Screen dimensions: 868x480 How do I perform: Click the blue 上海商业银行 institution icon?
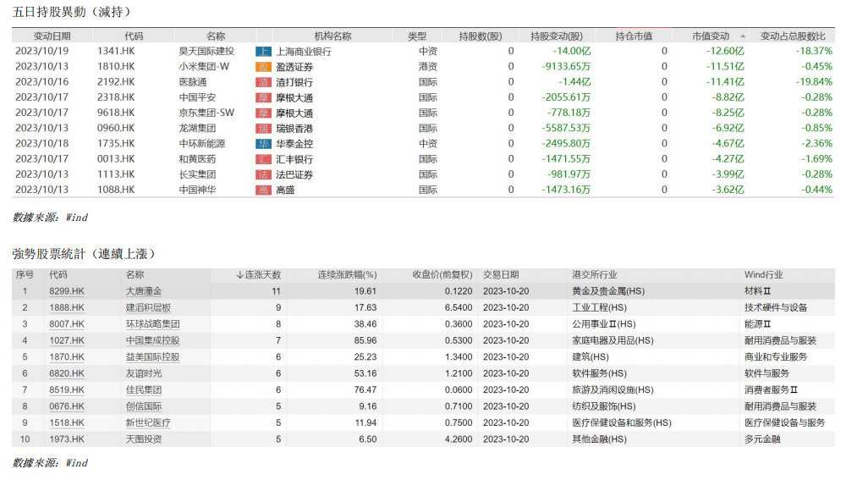pos(263,52)
